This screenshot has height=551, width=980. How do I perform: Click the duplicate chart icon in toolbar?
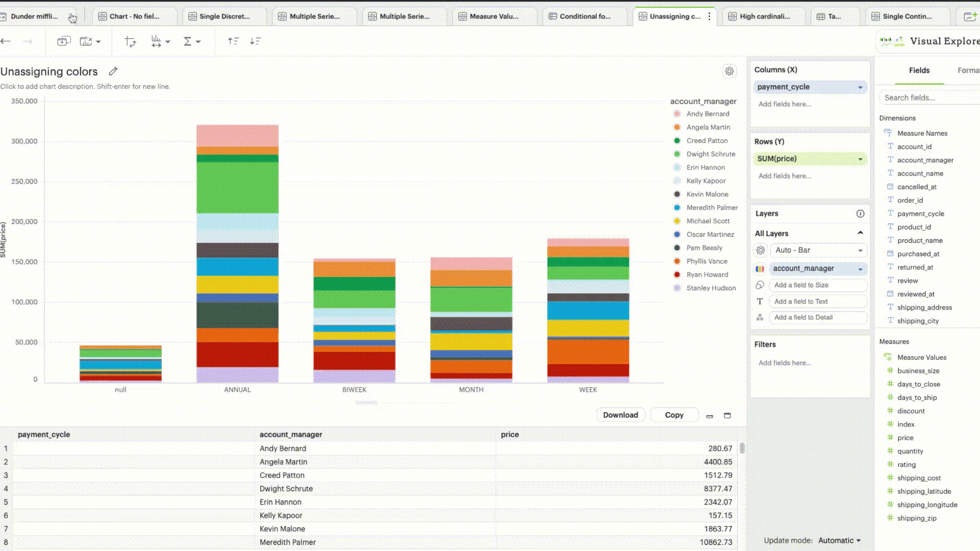pos(63,41)
